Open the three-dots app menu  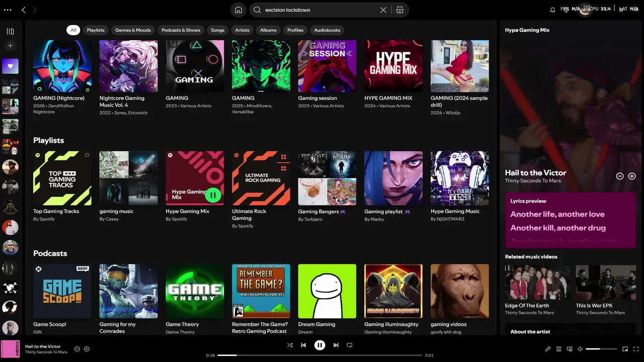[x=8, y=10]
